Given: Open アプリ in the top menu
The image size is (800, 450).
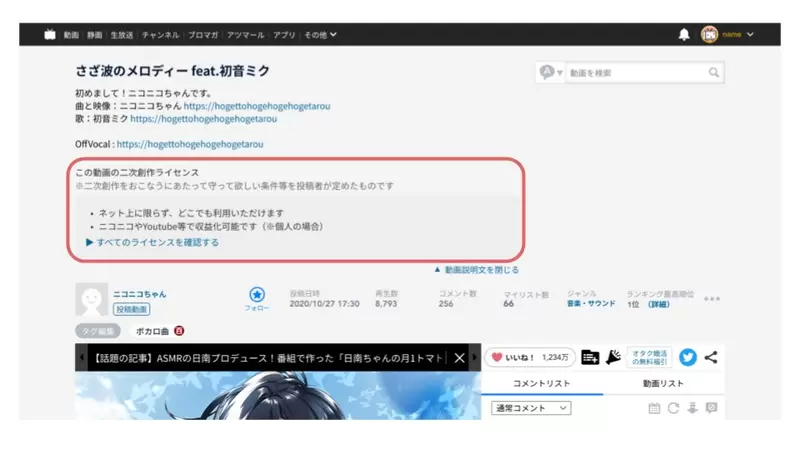Looking at the screenshot, I should point(284,35).
